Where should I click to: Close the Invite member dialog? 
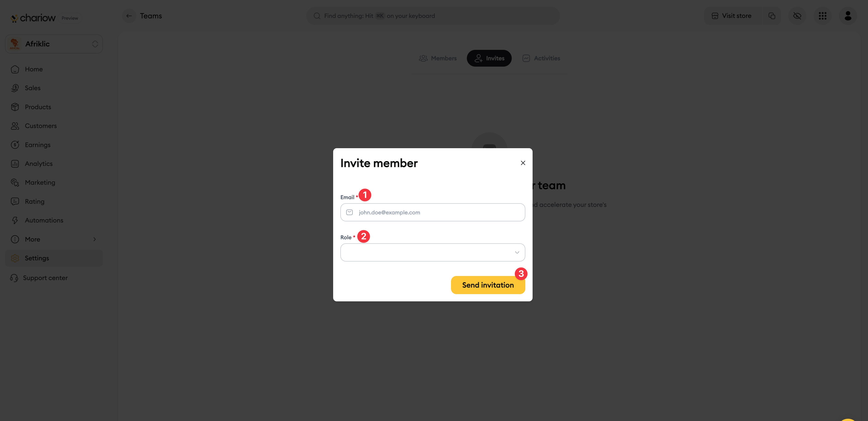click(523, 163)
